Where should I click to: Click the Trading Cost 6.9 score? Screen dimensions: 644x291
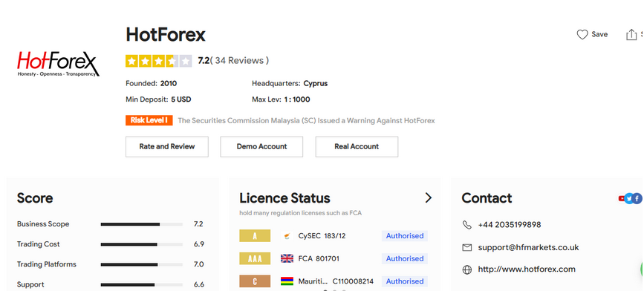[x=199, y=244]
